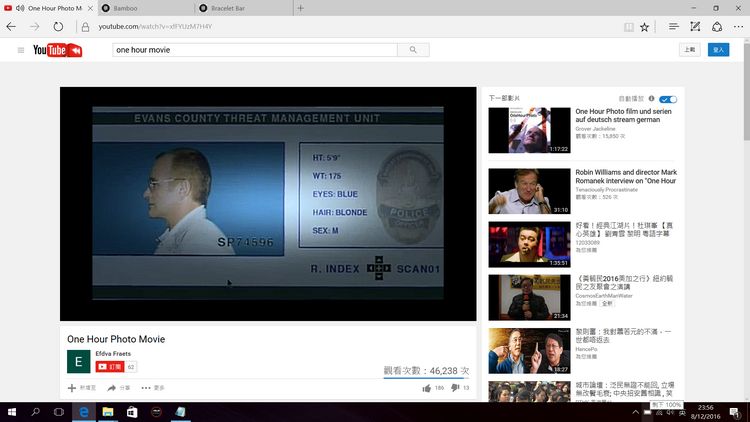The height and width of the screenshot is (422, 750).
Task: Open Robin Williams Mark Romanek interview
Action: 626,177
